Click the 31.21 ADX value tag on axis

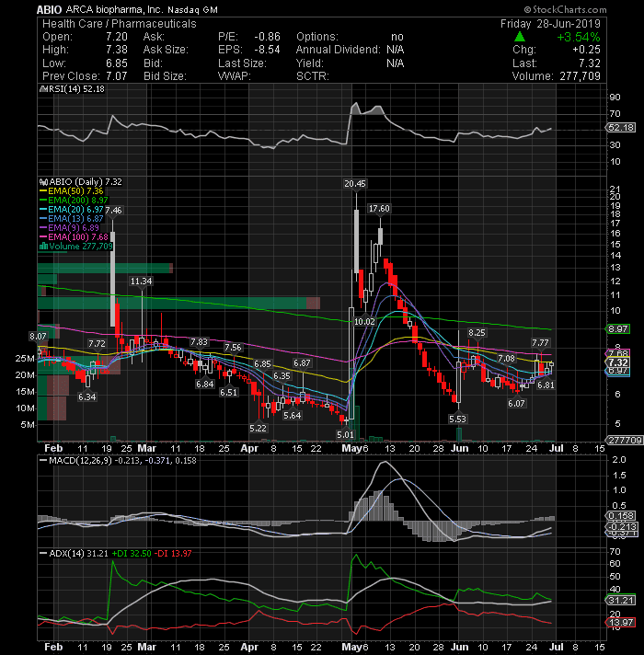click(x=620, y=601)
